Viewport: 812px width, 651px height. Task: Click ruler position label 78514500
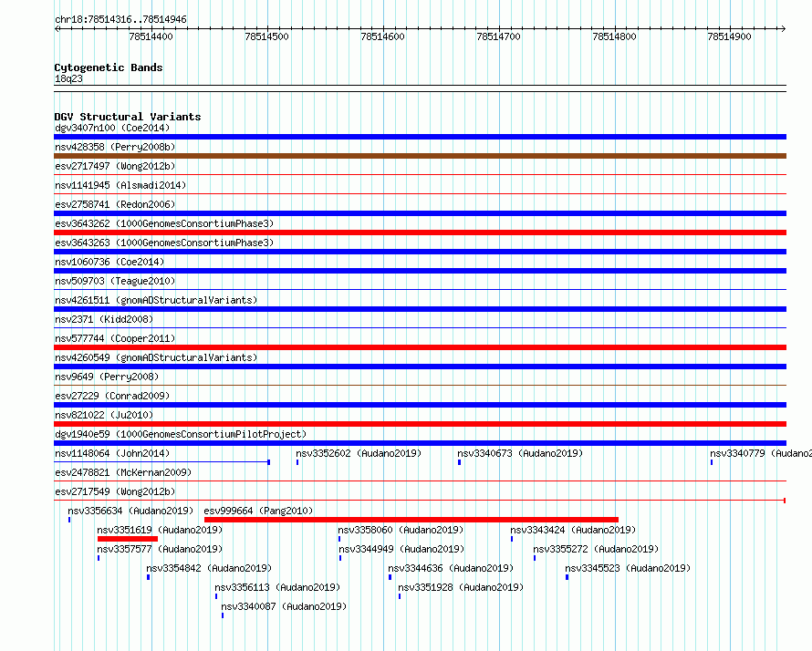pos(266,36)
